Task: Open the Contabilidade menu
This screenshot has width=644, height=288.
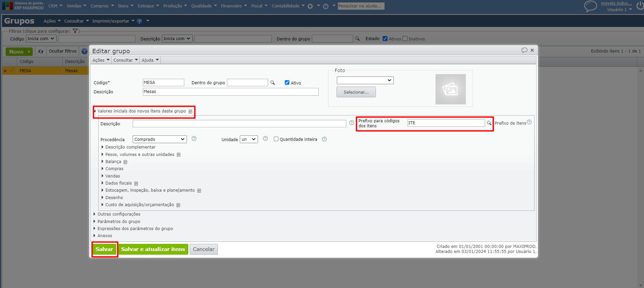Action: 288,6
